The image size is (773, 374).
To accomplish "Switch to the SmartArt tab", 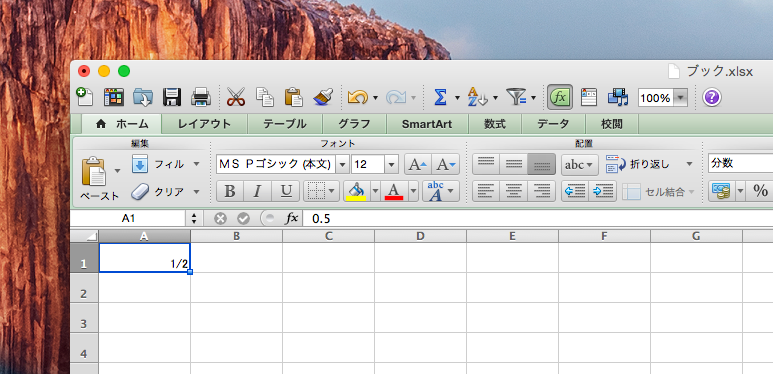I will (427, 124).
